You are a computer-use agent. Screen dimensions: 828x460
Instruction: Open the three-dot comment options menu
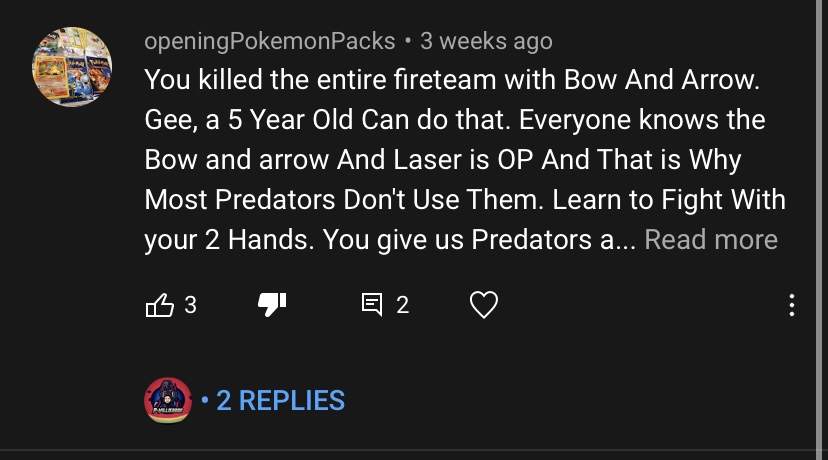coord(792,305)
